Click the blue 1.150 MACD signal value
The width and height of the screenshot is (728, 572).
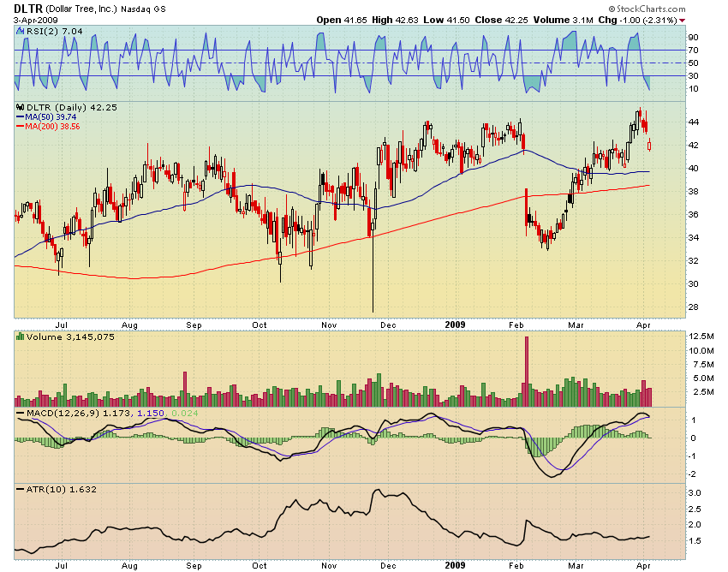151,413
